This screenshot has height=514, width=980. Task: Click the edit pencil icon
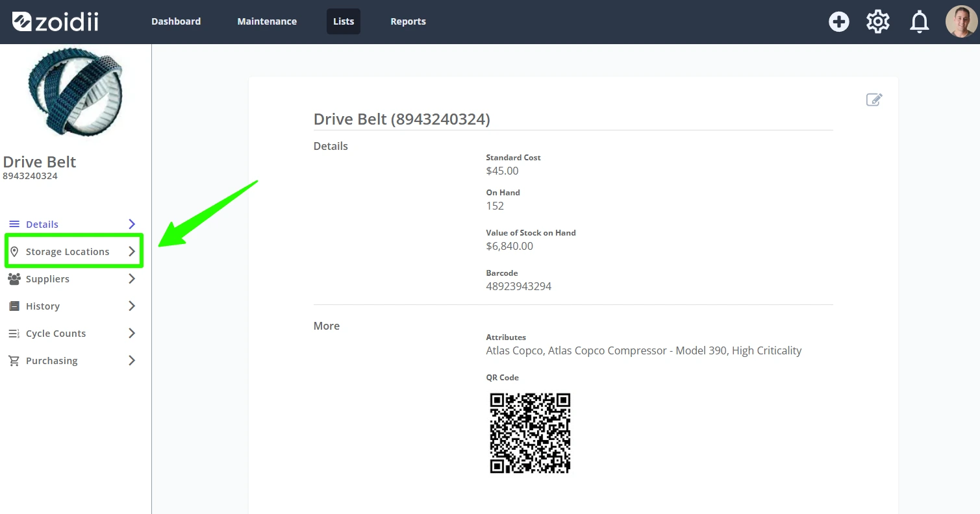pyautogui.click(x=874, y=99)
